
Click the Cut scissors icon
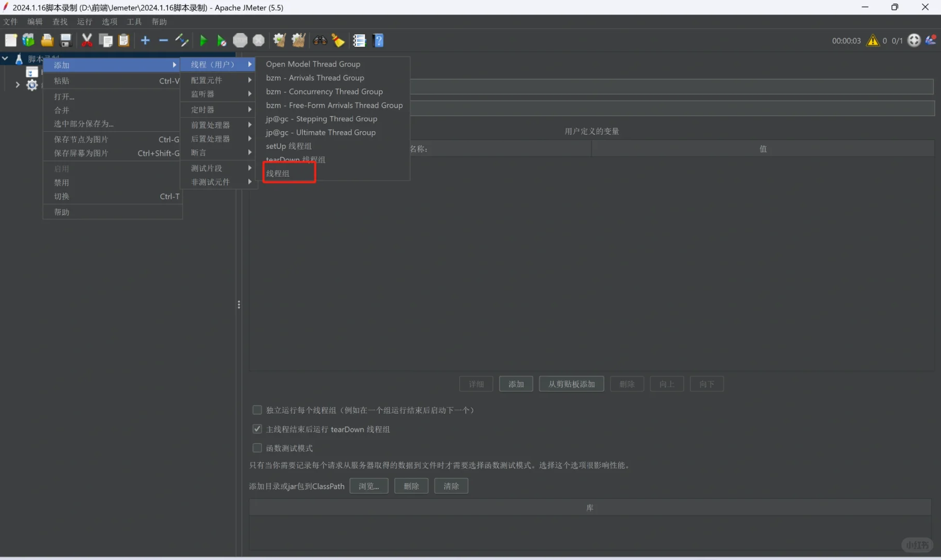pyautogui.click(x=87, y=40)
